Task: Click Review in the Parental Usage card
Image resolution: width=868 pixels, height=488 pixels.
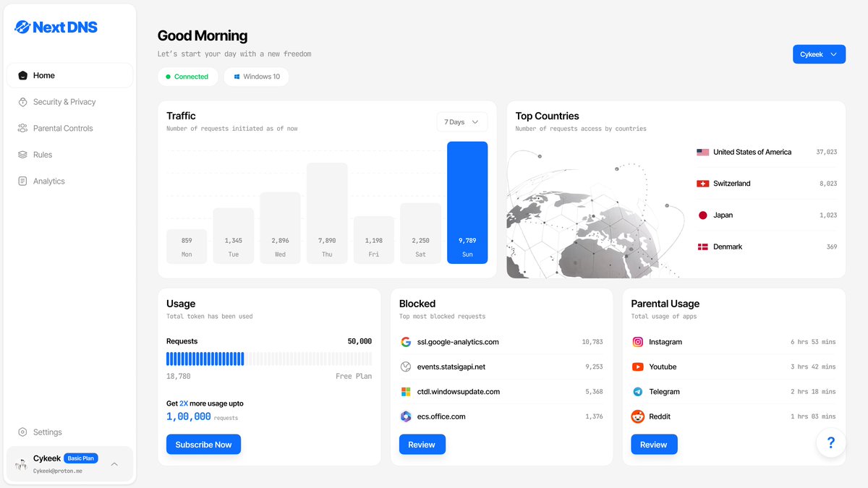Action: click(654, 445)
